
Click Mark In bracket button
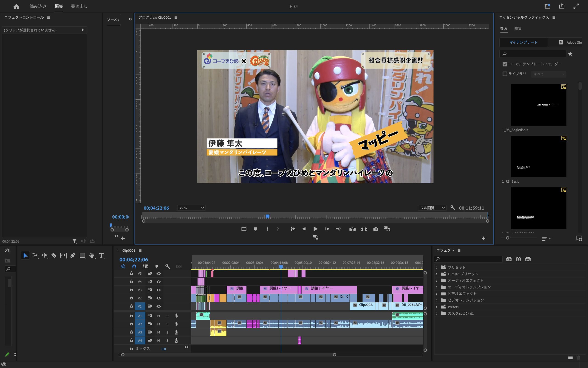[268, 229]
